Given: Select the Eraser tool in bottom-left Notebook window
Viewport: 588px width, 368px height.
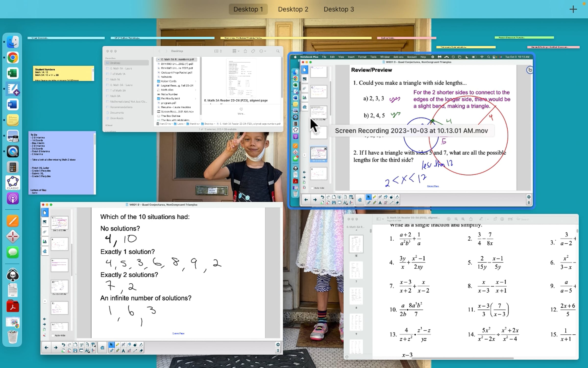Looking at the screenshot, I should 141,351.
